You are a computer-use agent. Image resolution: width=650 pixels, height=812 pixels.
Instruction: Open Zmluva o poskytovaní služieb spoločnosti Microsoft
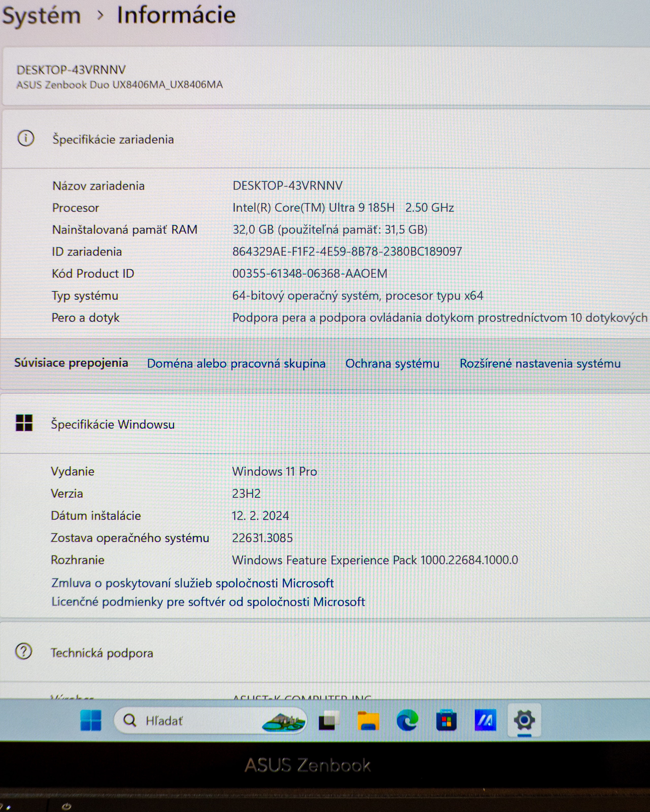click(x=192, y=583)
